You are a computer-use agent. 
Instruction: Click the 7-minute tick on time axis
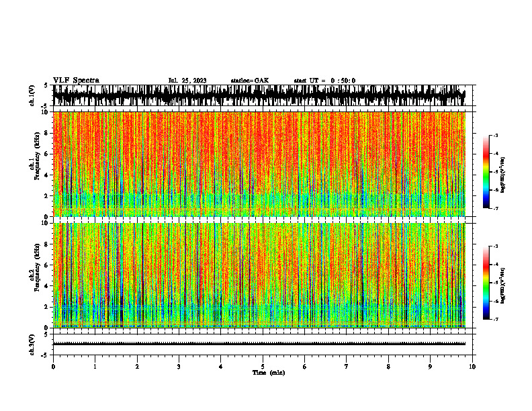(347, 367)
